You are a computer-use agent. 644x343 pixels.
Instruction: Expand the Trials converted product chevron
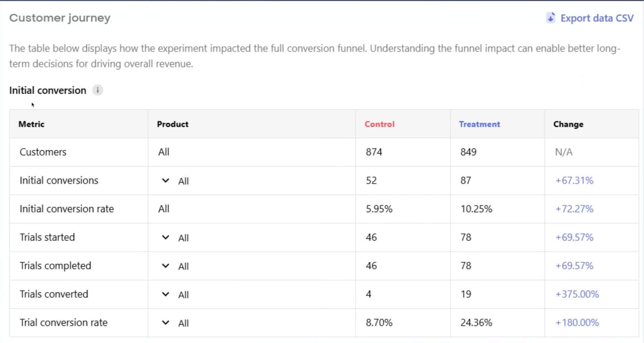166,294
